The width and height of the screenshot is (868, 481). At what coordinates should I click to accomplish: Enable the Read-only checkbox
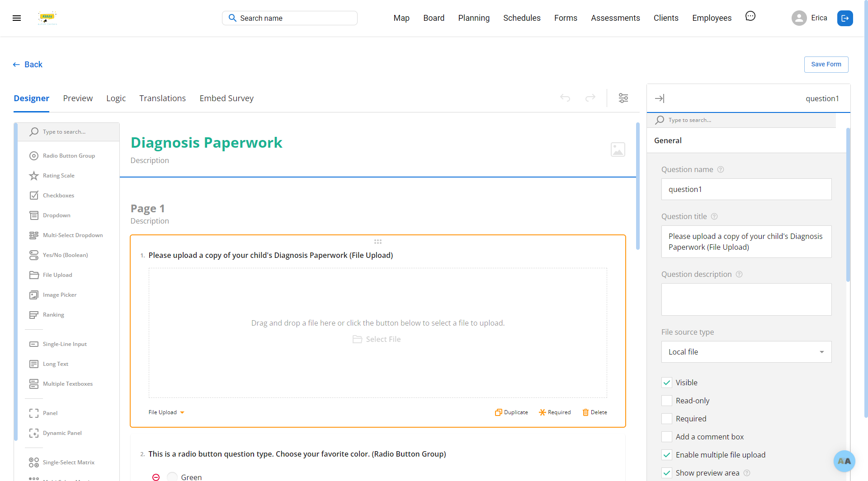pos(667,401)
